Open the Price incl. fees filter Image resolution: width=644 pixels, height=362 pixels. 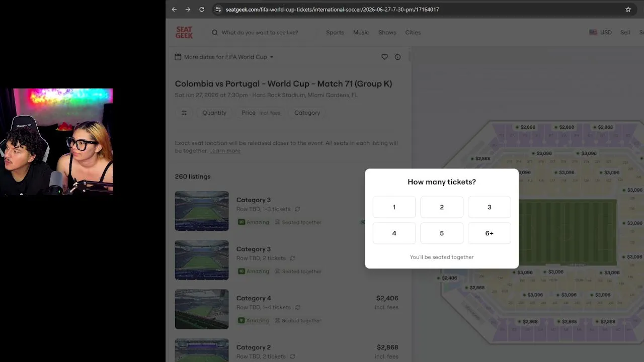[x=261, y=113]
